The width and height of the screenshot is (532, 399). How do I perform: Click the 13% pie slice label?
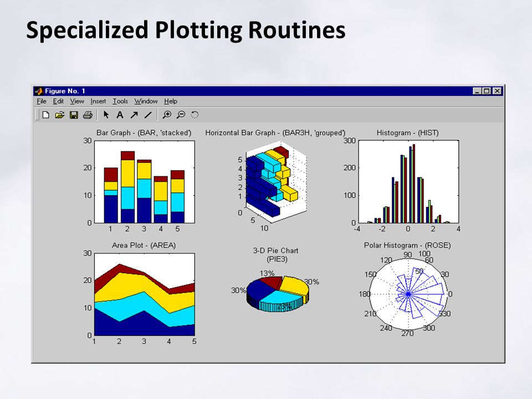267,273
